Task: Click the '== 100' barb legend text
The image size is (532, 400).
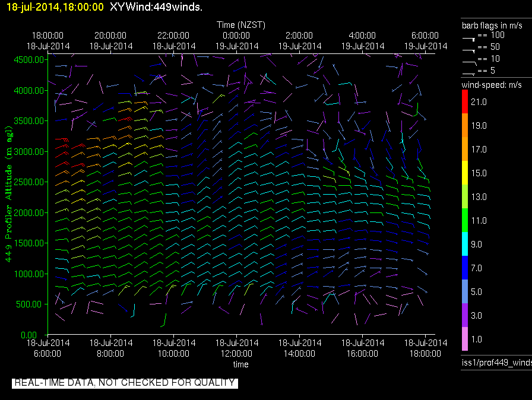Action: 491,35
